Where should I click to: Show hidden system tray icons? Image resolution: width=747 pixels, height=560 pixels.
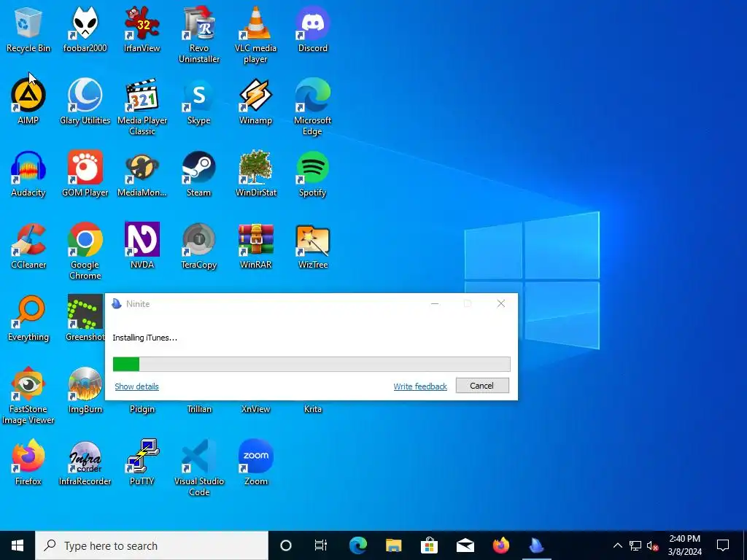click(x=617, y=545)
